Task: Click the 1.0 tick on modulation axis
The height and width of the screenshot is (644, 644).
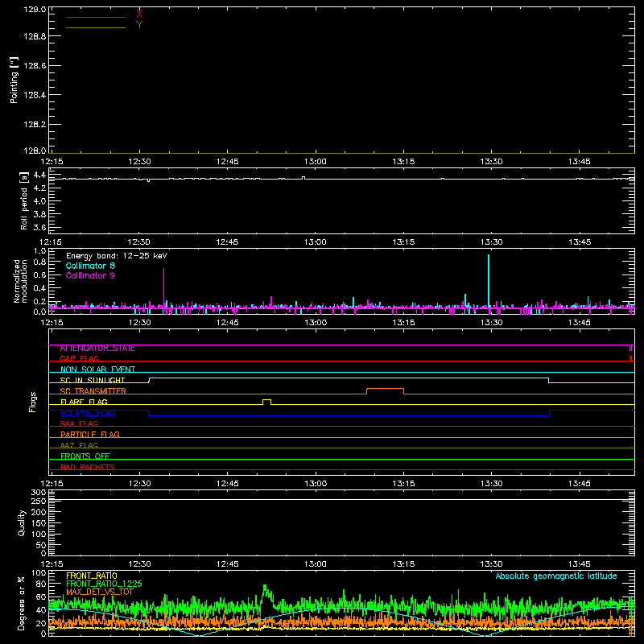Action: (x=39, y=251)
